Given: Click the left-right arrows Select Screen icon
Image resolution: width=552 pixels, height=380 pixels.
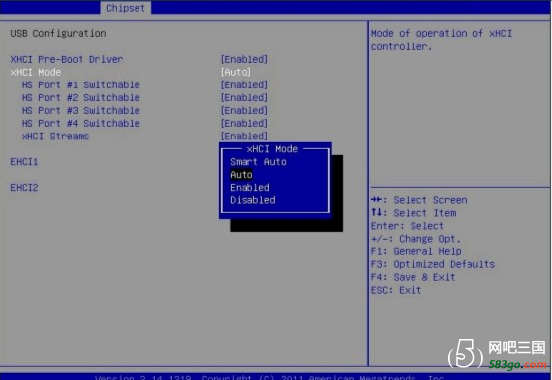Looking at the screenshot, I should pyautogui.click(x=376, y=200).
